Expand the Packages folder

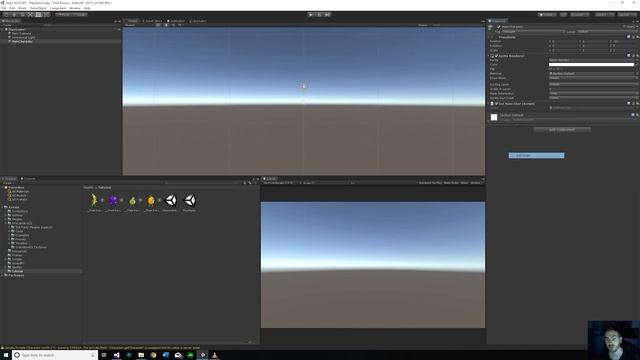[x=3, y=276]
